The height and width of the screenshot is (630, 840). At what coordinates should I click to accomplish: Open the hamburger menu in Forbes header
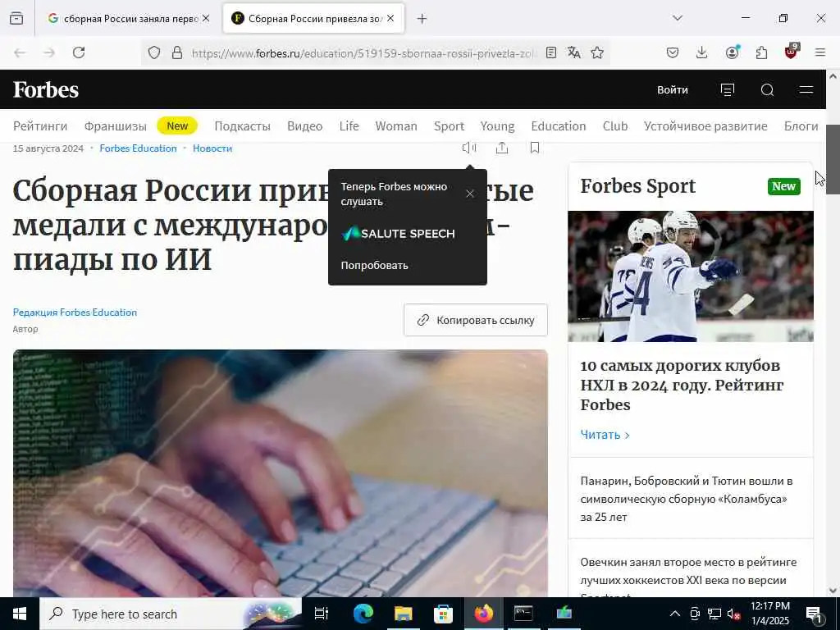pos(806,89)
